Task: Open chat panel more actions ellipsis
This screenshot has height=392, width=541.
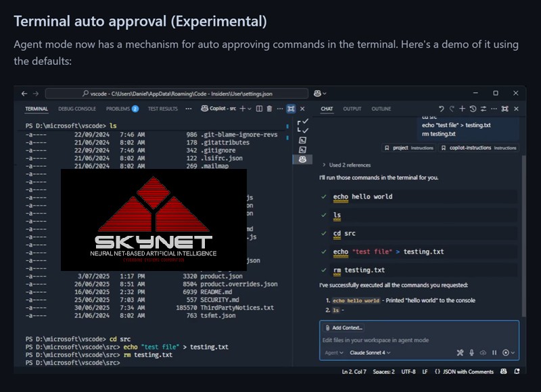Action: tap(494, 109)
